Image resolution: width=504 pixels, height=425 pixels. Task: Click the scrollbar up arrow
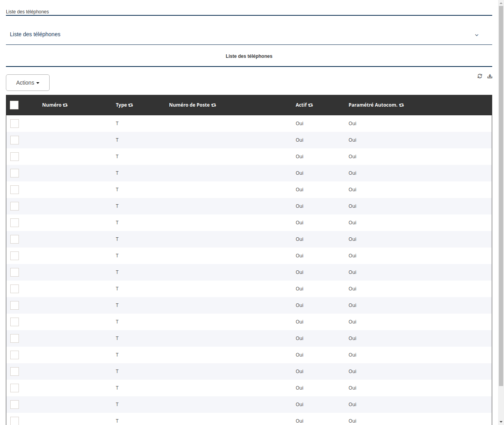(x=501, y=2)
